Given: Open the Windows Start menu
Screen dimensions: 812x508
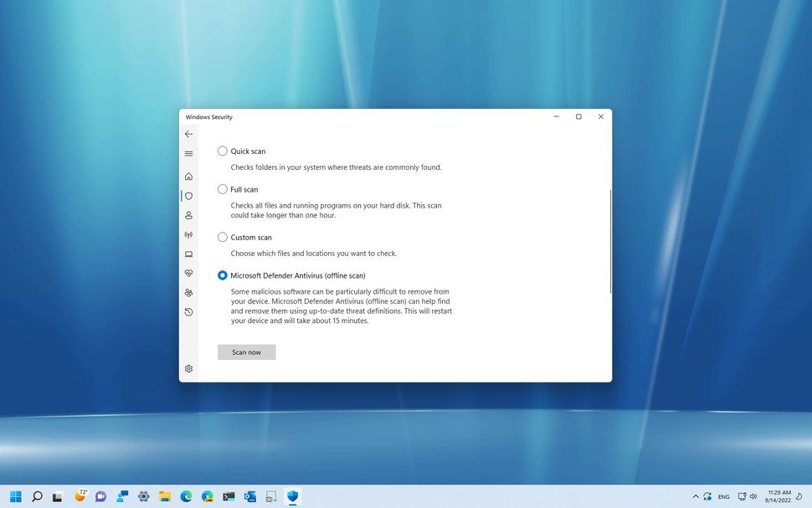Looking at the screenshot, I should click(x=16, y=496).
